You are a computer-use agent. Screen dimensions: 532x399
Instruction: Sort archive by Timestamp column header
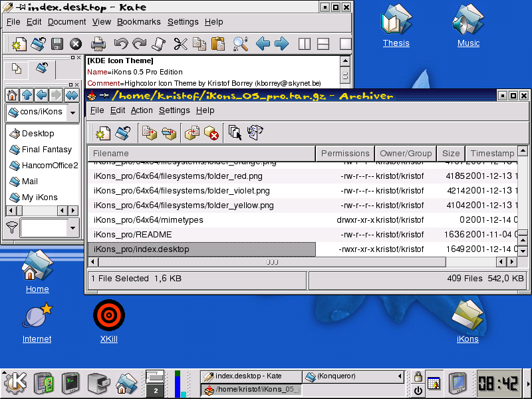click(491, 154)
